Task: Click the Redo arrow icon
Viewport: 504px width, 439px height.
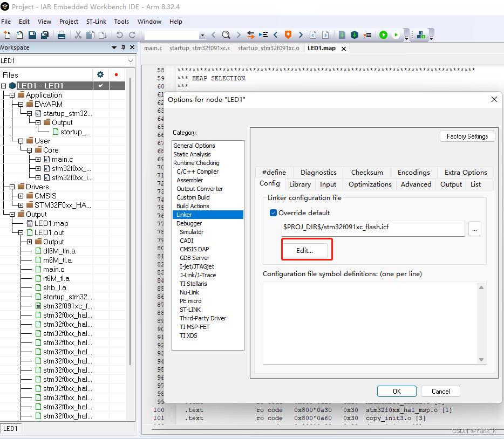Action: click(132, 35)
